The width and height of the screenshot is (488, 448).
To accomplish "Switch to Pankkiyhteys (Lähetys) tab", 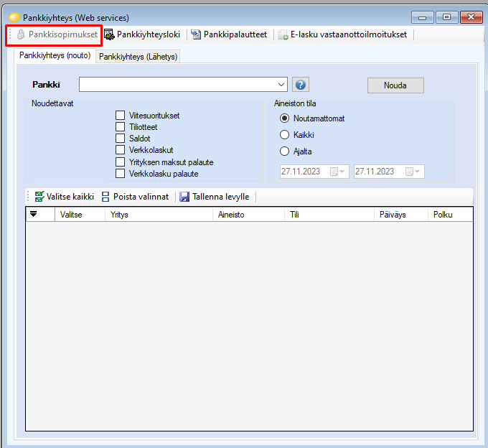I will [138, 57].
